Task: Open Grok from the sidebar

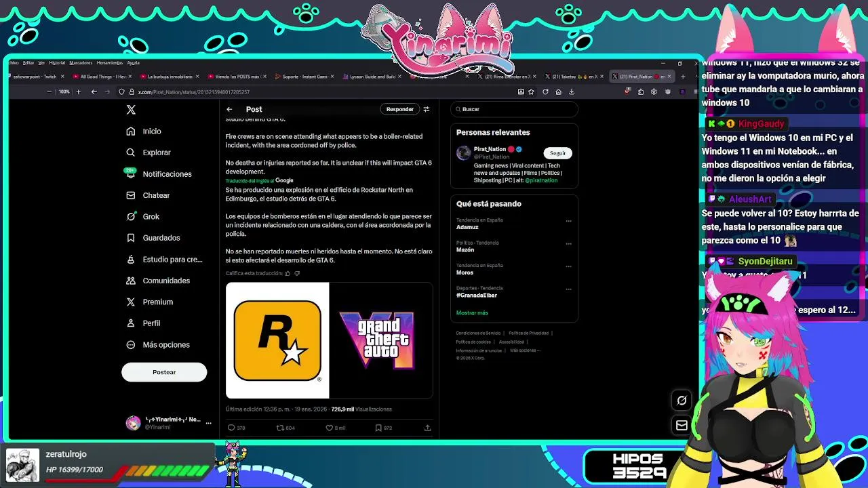Action: 143,217
